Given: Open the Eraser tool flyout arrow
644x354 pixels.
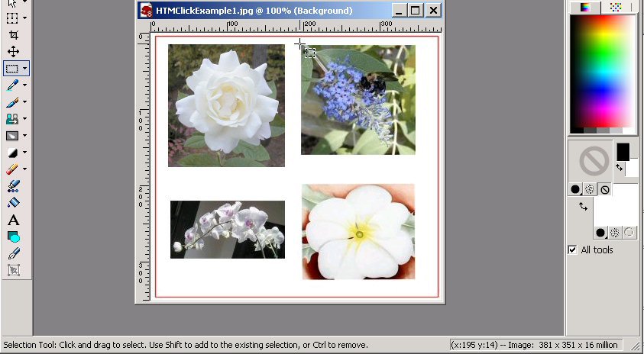Looking at the screenshot, I should [25, 169].
